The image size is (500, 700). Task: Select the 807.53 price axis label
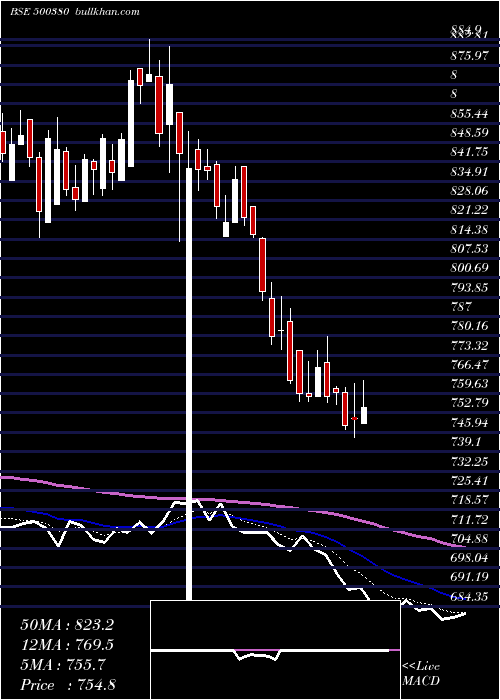click(469, 249)
